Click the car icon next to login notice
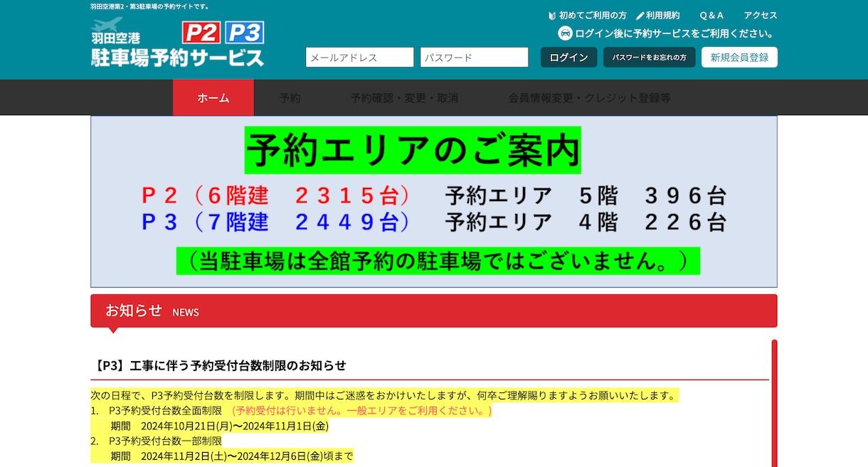Screen dimensions: 868x467 click(565, 33)
